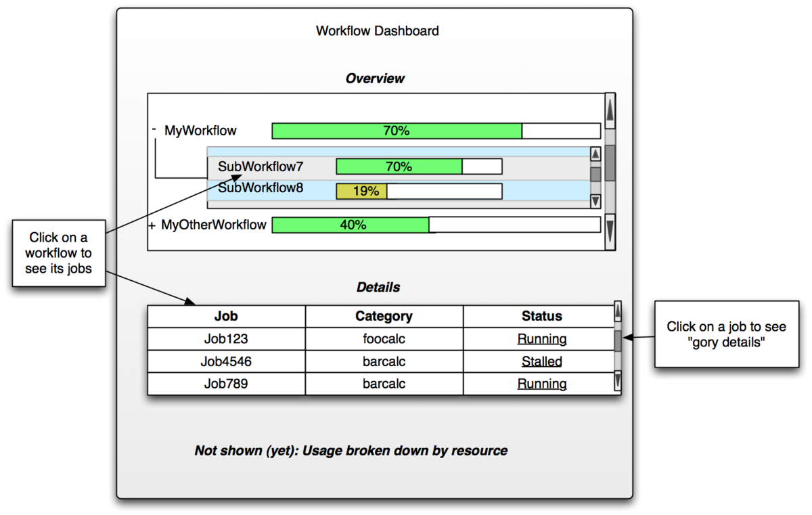The width and height of the screenshot is (812, 515).
Task: Select SubWorkflow8 in the overview
Action: (x=261, y=189)
